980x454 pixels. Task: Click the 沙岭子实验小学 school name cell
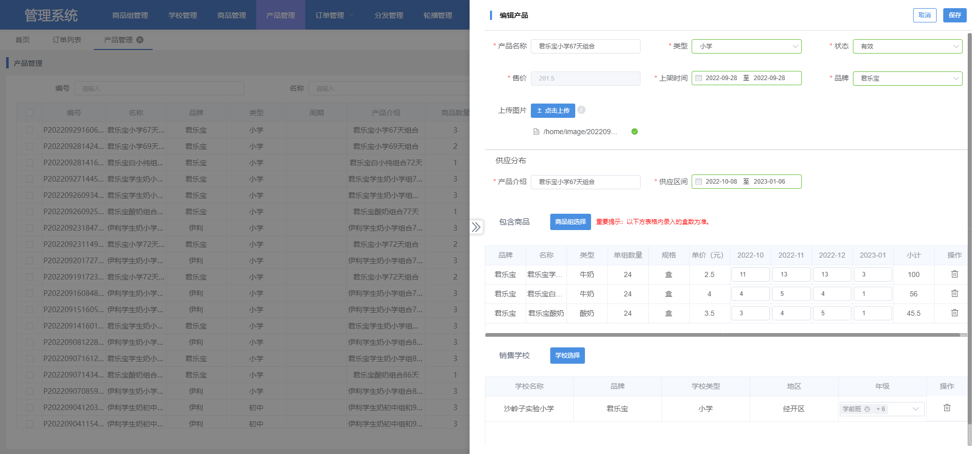[529, 409]
